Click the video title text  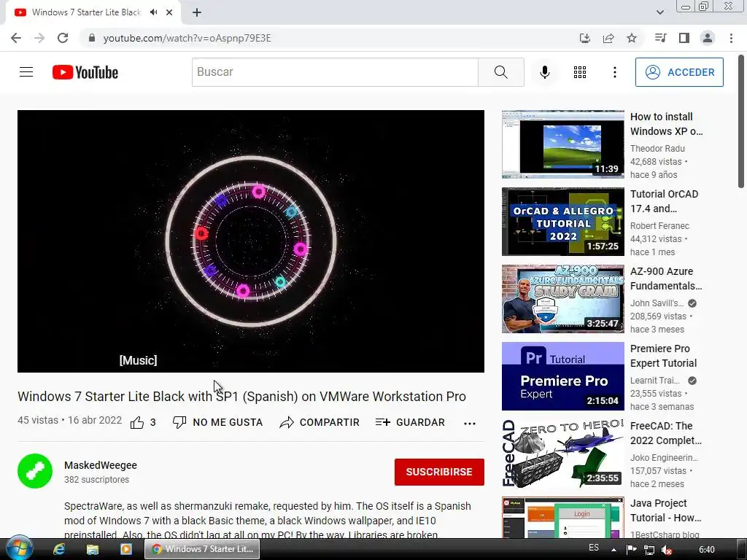tap(241, 396)
